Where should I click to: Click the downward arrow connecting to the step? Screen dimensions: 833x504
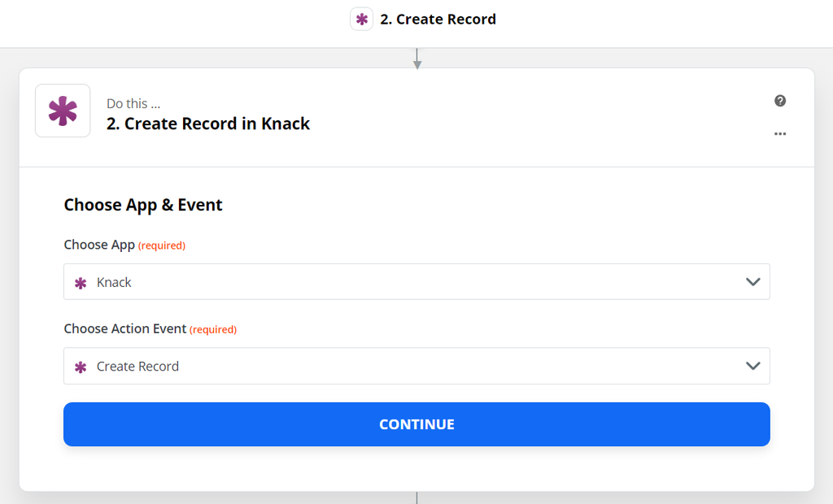tap(417, 59)
